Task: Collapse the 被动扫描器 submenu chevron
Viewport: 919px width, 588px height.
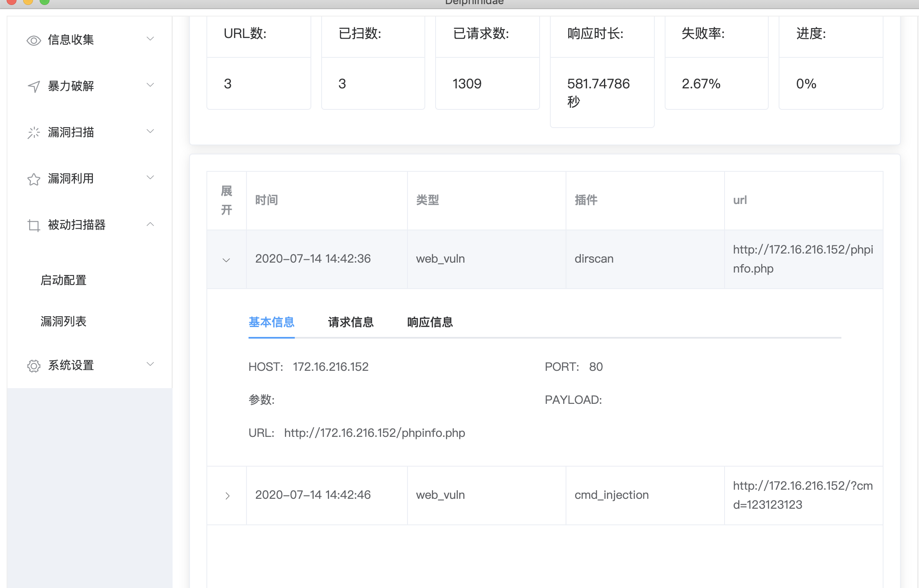Action: click(150, 224)
